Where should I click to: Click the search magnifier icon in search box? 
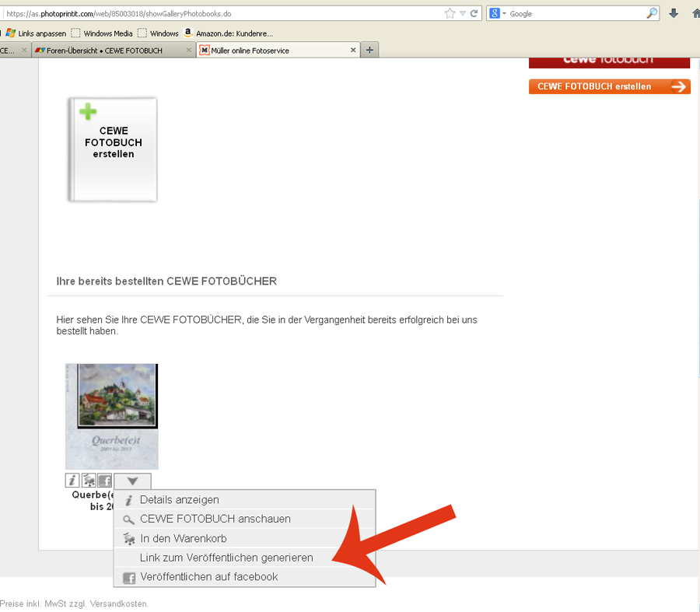coord(652,13)
